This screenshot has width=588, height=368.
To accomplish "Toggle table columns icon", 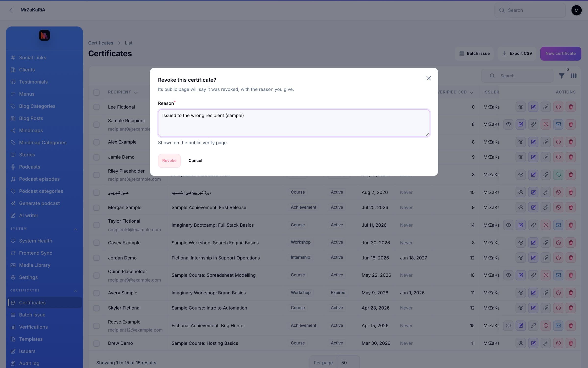I will [573, 76].
